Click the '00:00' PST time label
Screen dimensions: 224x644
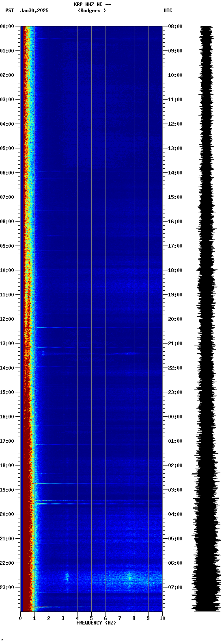tap(7, 26)
